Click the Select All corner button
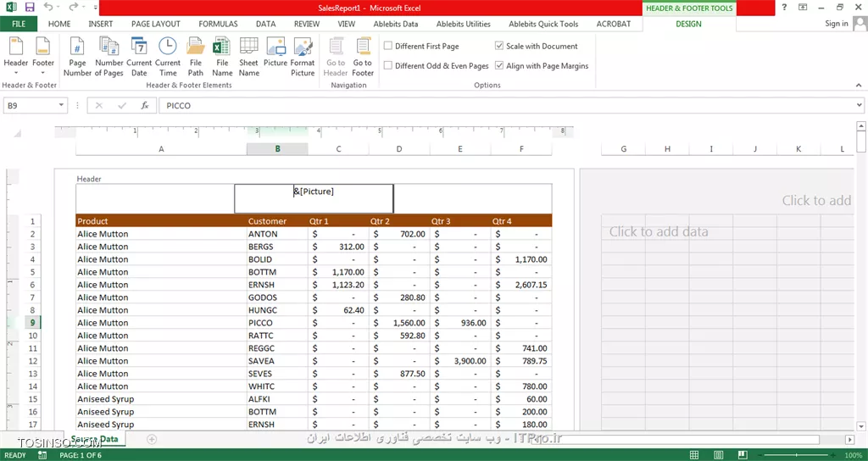 click(x=17, y=133)
